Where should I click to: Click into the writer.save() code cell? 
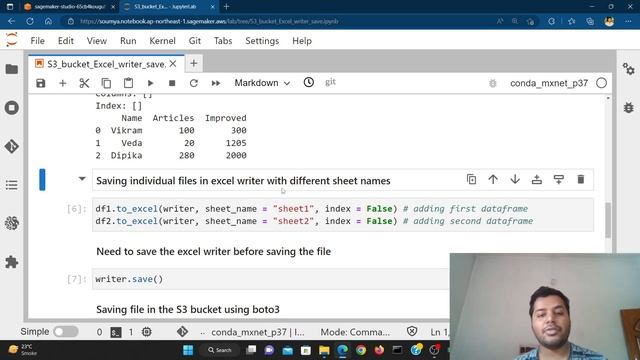pos(271,279)
